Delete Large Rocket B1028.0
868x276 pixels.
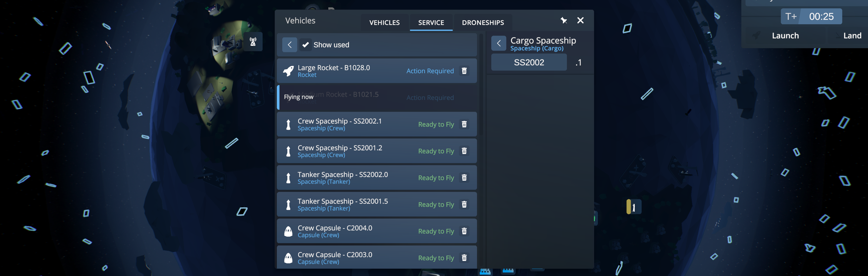(x=464, y=71)
